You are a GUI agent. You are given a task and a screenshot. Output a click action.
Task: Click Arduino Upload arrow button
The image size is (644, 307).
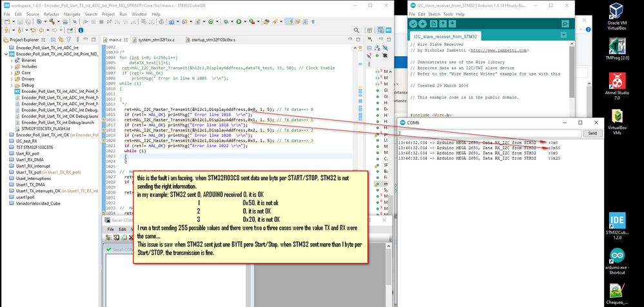click(422, 24)
